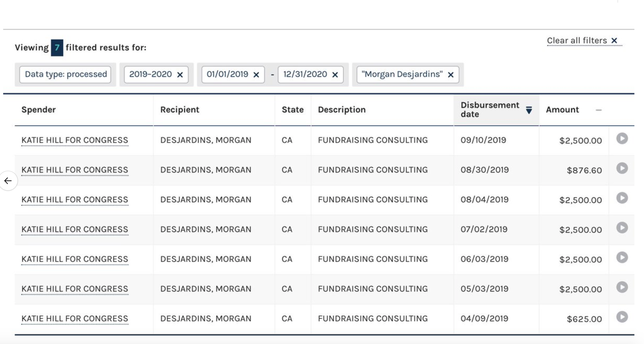
Task: Open details arrow for 07/02/2019 row
Action: 622,227
